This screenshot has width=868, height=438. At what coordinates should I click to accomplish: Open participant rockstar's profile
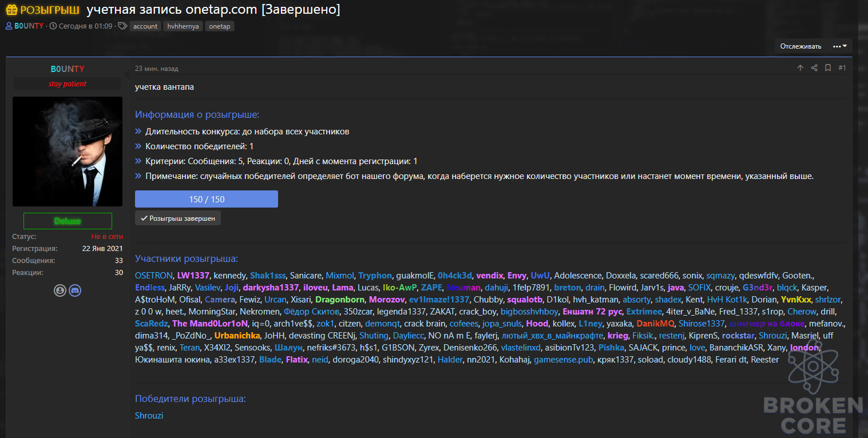point(738,335)
